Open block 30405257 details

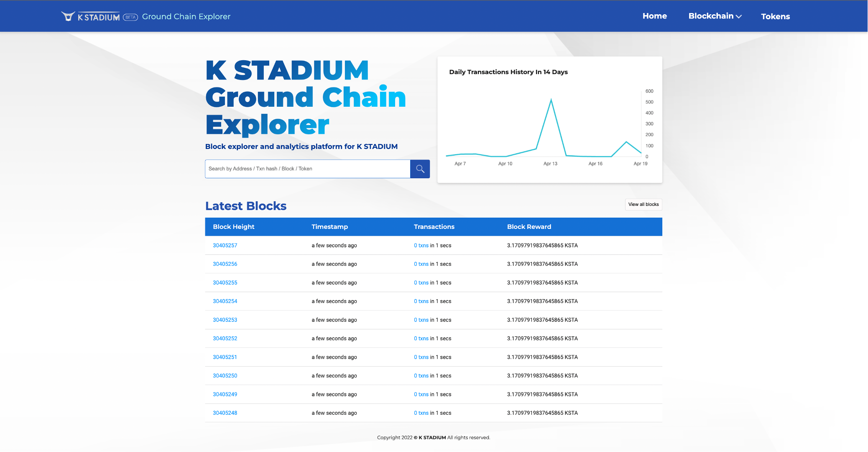(225, 245)
